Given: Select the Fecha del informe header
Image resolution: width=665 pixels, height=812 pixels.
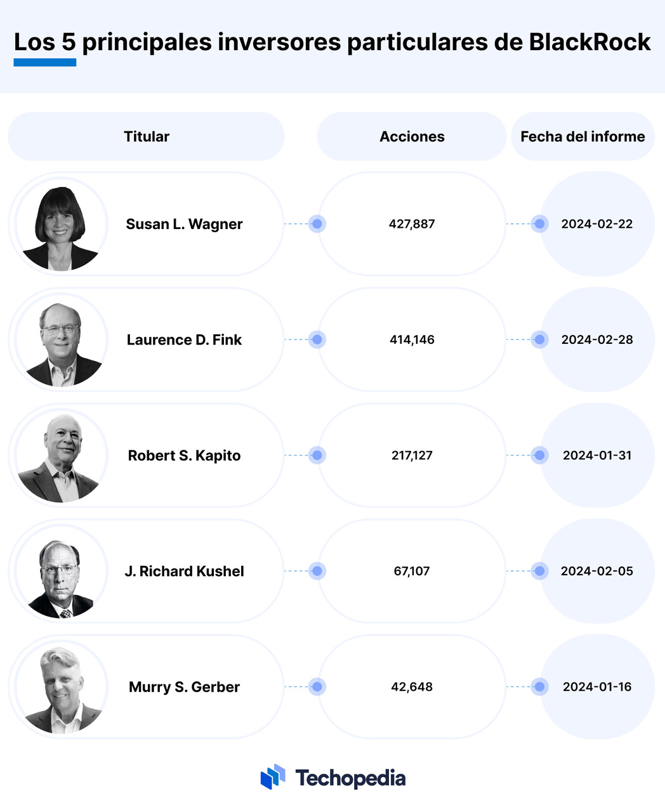Looking at the screenshot, I should click(x=583, y=136).
